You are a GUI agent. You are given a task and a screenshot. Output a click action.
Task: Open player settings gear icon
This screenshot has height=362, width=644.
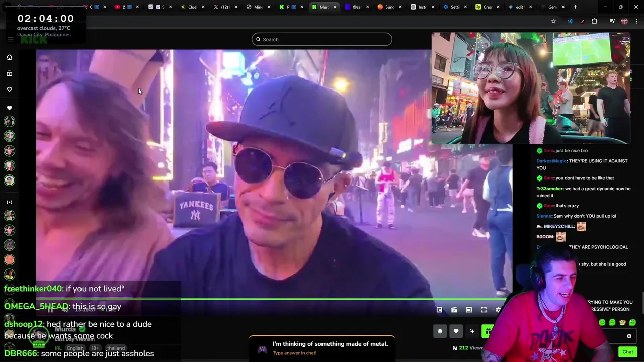point(498,310)
